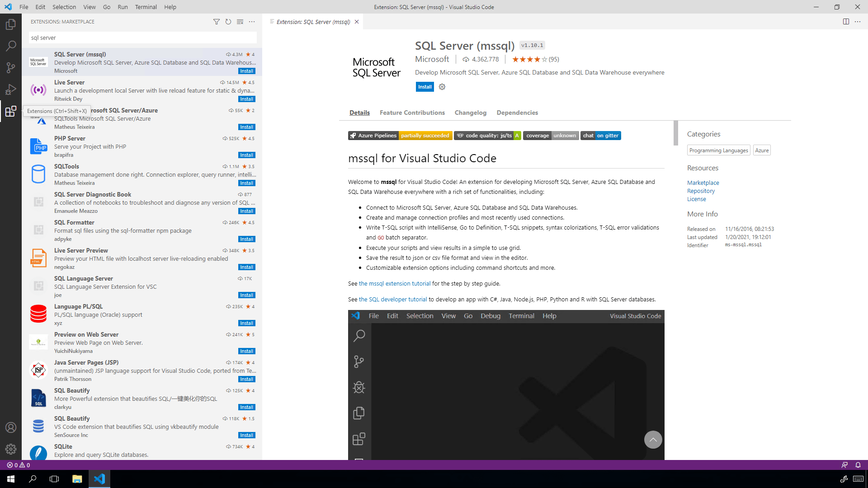This screenshot has width=868, height=488.
Task: Open Views and More Actions ellipsis in Extensions
Action: coord(252,22)
